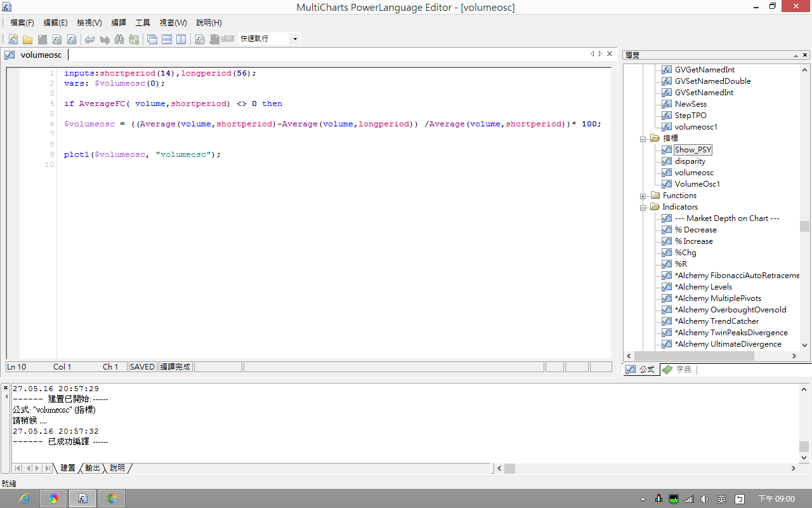
Task: Open the 說明(H) menu
Action: [x=209, y=23]
